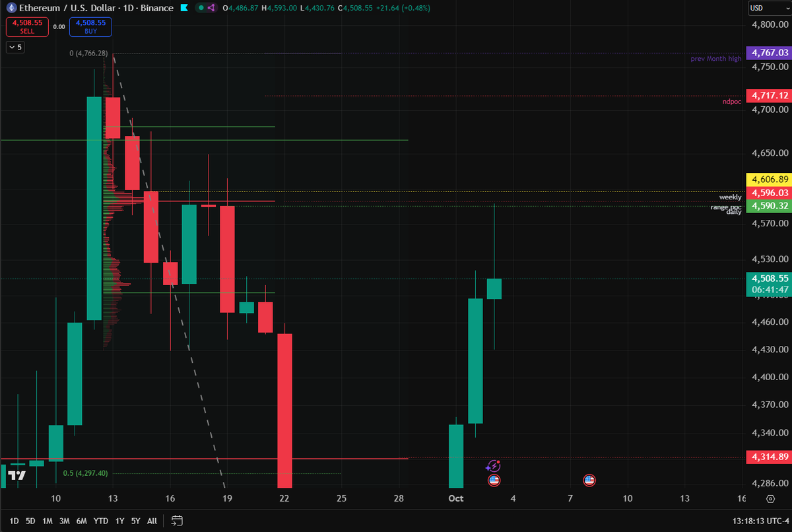Image resolution: width=792 pixels, height=532 pixels.
Task: Click the purple lightning event icon
Action: [x=493, y=466]
